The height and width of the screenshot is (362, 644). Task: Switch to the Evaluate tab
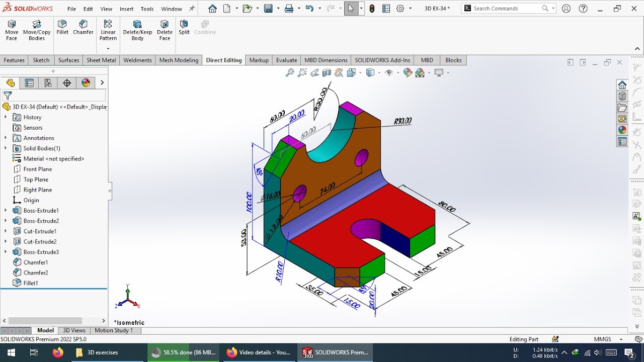[286, 60]
